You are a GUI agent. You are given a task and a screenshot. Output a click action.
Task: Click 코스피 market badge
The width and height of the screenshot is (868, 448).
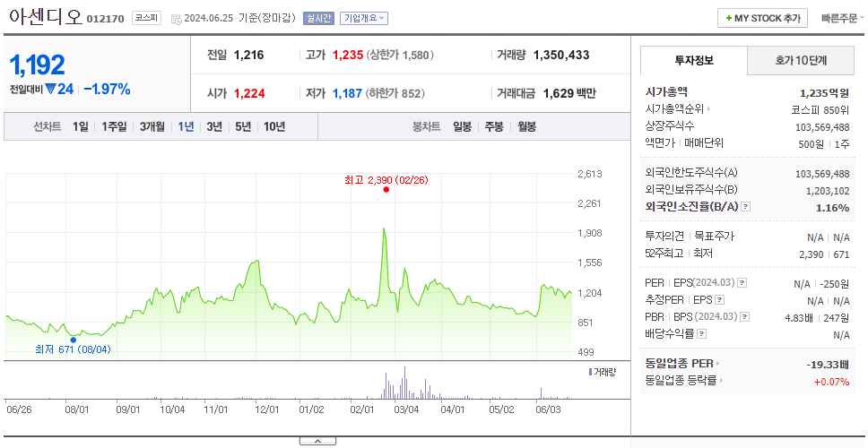point(146,18)
